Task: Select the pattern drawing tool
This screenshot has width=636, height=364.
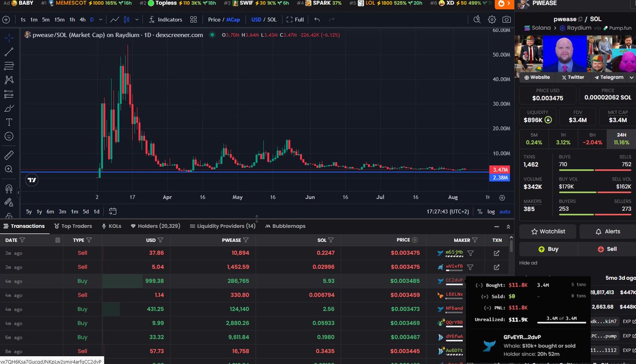Action: tap(9, 80)
